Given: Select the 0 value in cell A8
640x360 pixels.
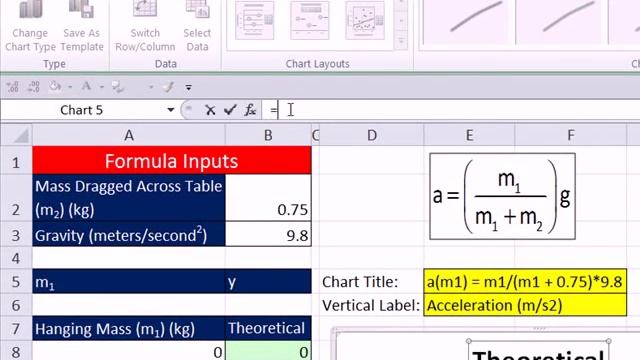Looking at the screenshot, I should tap(129, 351).
